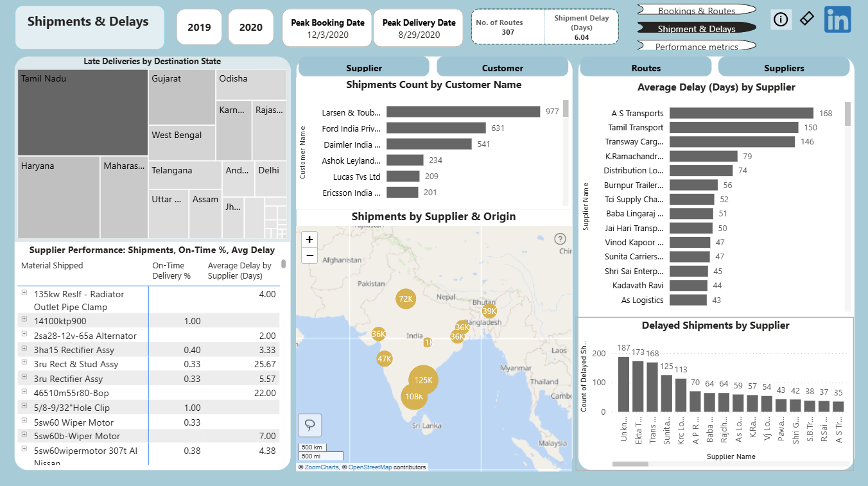Zoom in on the map
The height and width of the screenshot is (486, 868).
point(309,239)
